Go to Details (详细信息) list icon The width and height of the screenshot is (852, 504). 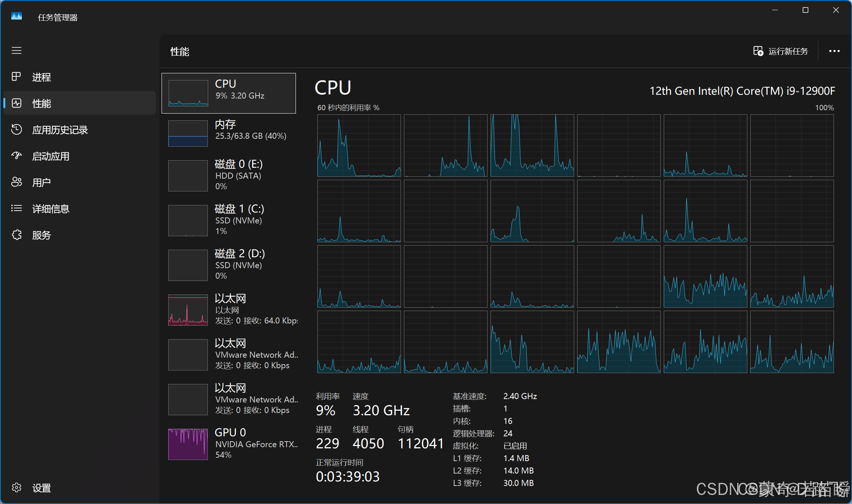17,208
